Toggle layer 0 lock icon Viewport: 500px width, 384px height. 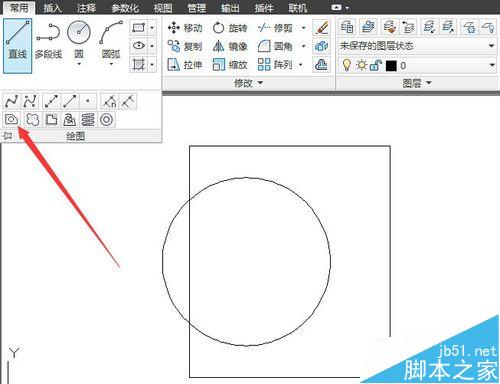pos(375,65)
